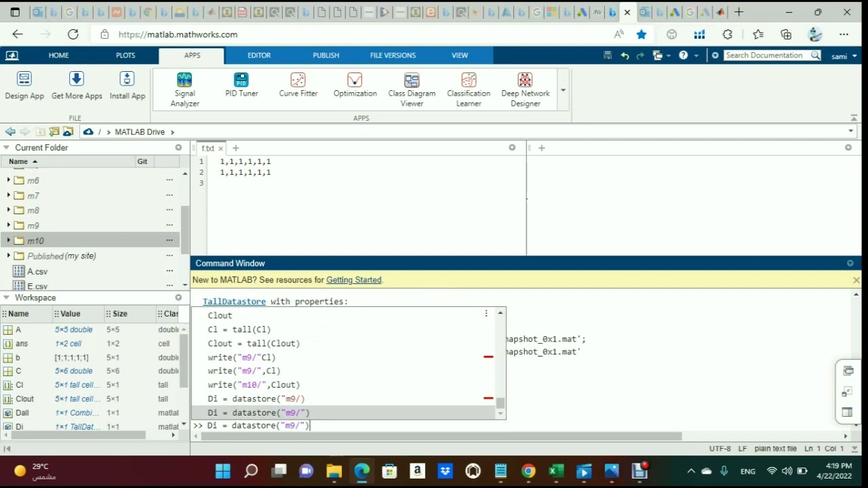Click the search magnifier in Search Documentation
868x488 pixels.
tap(815, 56)
